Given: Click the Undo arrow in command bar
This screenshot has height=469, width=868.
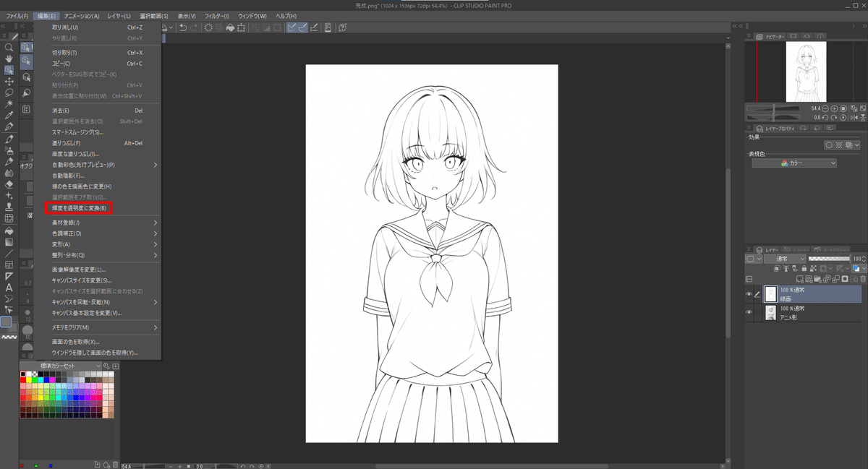Looking at the screenshot, I should 183,27.
